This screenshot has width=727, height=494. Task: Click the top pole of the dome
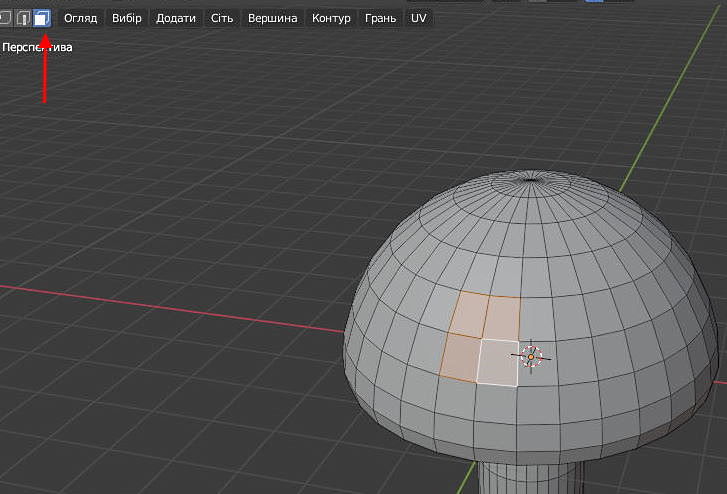(x=531, y=179)
